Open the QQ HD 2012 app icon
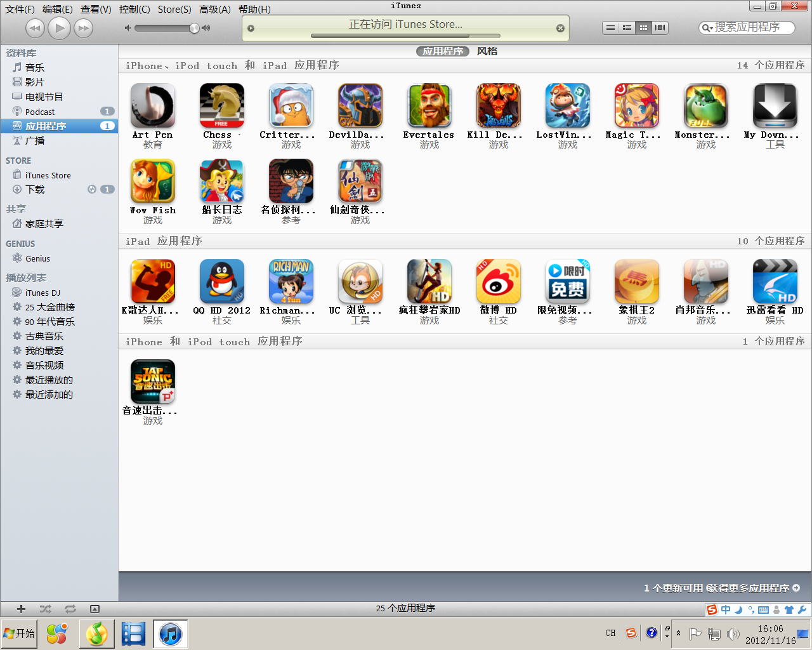Screen dimensions: 812x650 coord(222,281)
